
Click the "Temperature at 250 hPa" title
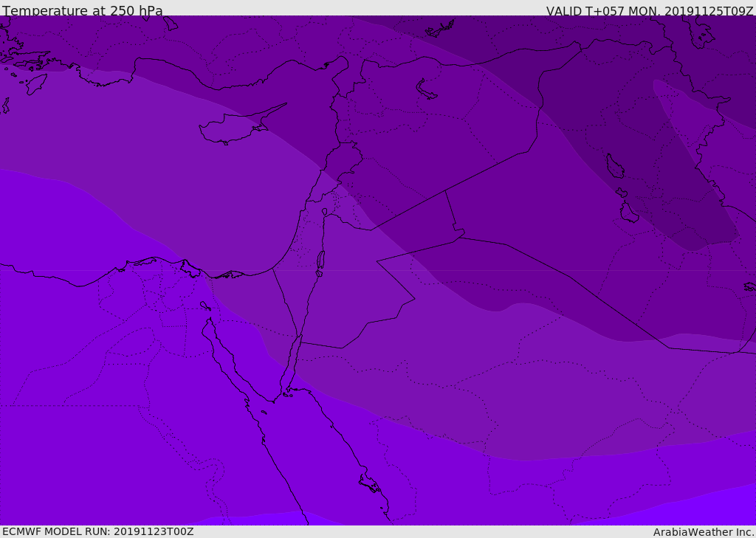tap(83, 11)
